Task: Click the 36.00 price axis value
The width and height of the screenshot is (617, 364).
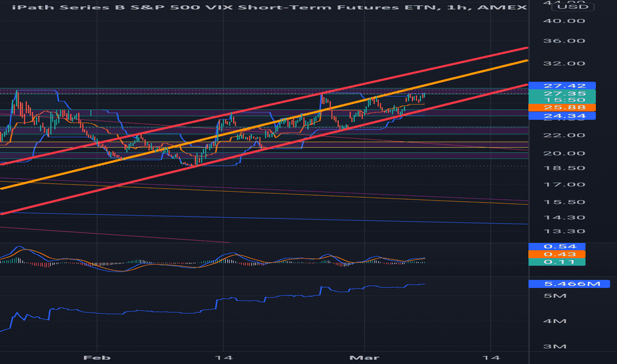Action: tap(564, 41)
